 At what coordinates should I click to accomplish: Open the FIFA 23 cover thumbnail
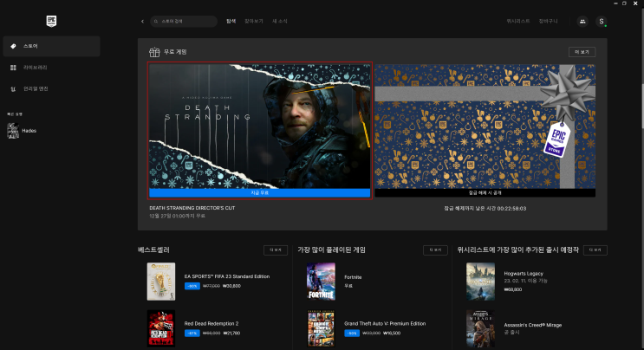tap(161, 282)
